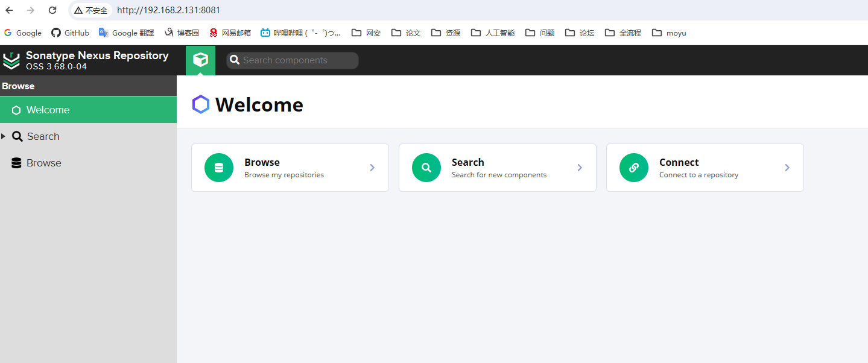Open the 网易邮箱 bookmark
This screenshot has width=868, height=363.
pos(230,33)
